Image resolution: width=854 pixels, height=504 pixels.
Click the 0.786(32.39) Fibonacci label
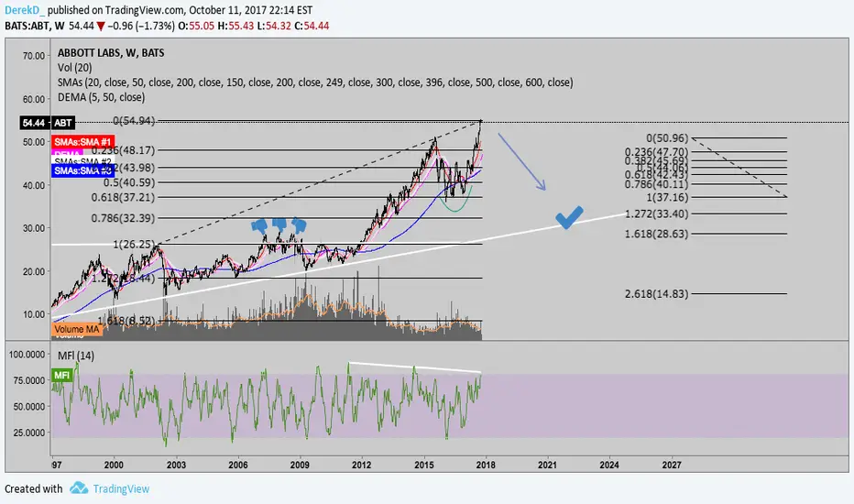click(123, 218)
